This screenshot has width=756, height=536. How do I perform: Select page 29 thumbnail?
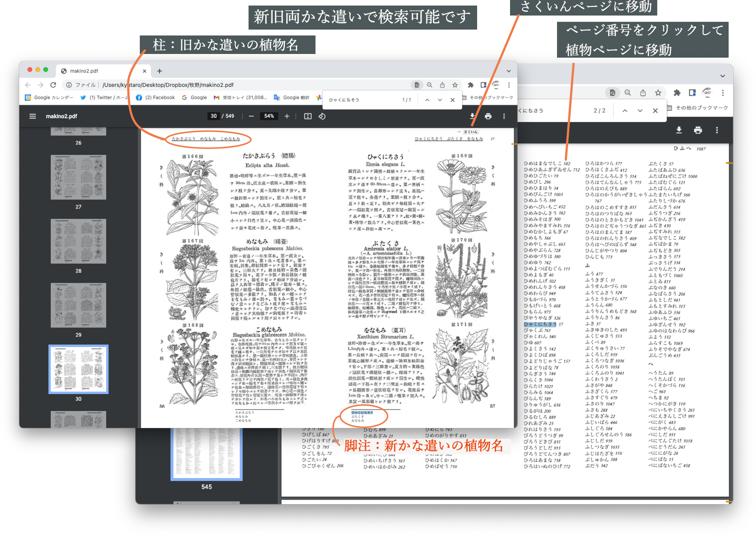coord(78,305)
